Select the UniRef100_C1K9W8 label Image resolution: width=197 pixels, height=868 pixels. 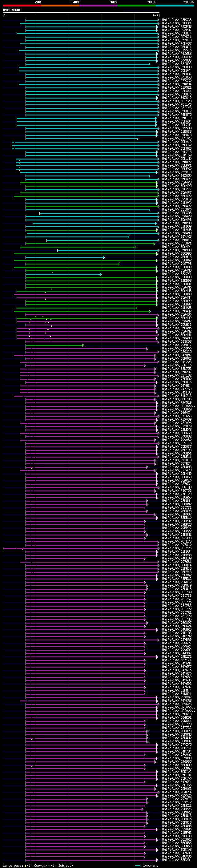click(x=176, y=308)
